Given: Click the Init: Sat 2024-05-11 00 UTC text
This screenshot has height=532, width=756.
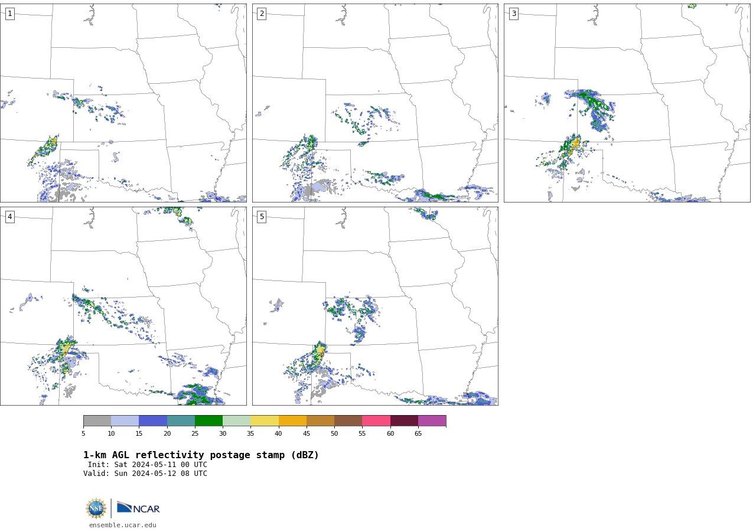Looking at the screenshot, I should tap(148, 465).
